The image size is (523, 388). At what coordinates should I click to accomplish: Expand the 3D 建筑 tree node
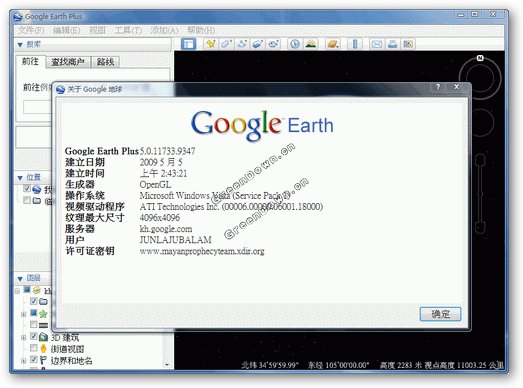[23, 337]
